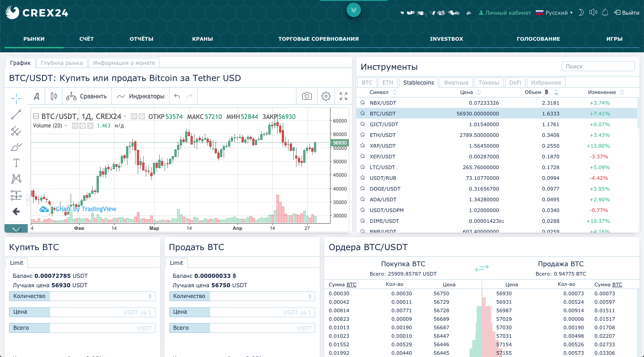Open the ОТЧЁТЫ menu
Screen dimensions: 644x357
pos(141,39)
